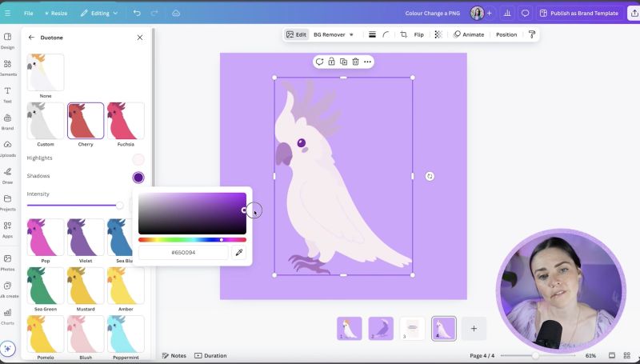The height and width of the screenshot is (364, 640).
Task: Click the copy style paint roller icon
Action: point(531,34)
